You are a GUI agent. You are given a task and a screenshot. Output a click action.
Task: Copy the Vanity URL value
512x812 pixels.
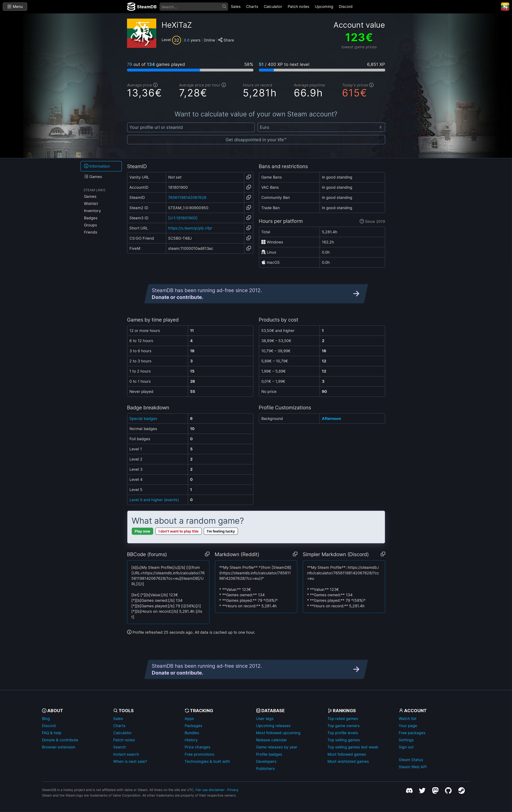click(249, 177)
